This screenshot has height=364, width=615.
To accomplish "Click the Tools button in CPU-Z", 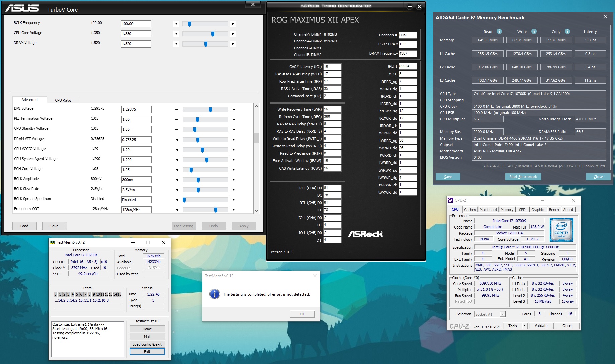I will pos(513,326).
